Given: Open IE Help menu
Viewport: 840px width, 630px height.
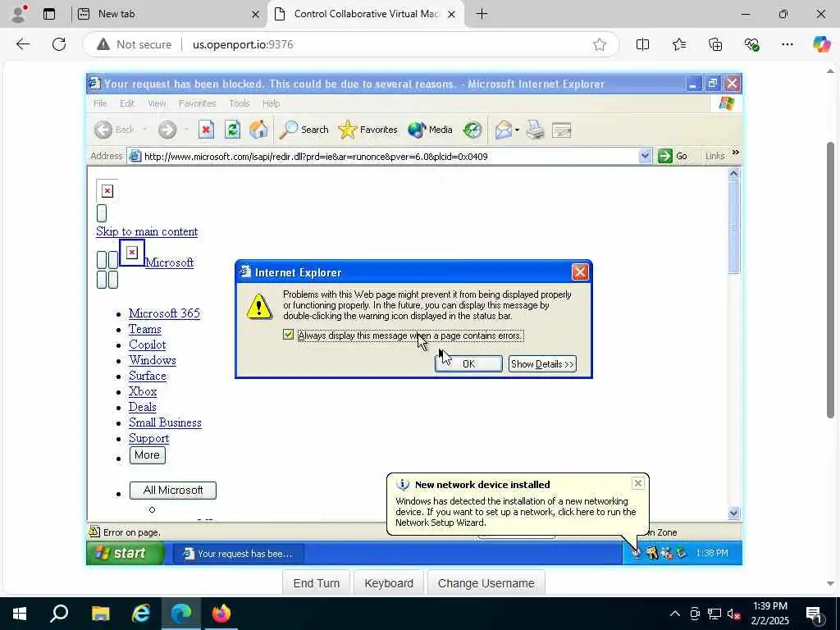Looking at the screenshot, I should pyautogui.click(x=271, y=103).
